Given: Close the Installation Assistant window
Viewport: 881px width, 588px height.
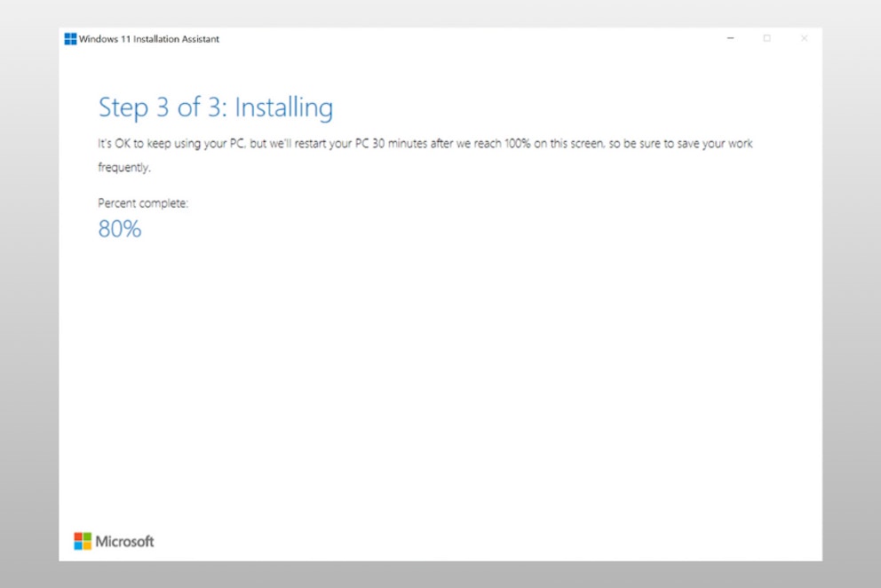Looking at the screenshot, I should pyautogui.click(x=805, y=39).
